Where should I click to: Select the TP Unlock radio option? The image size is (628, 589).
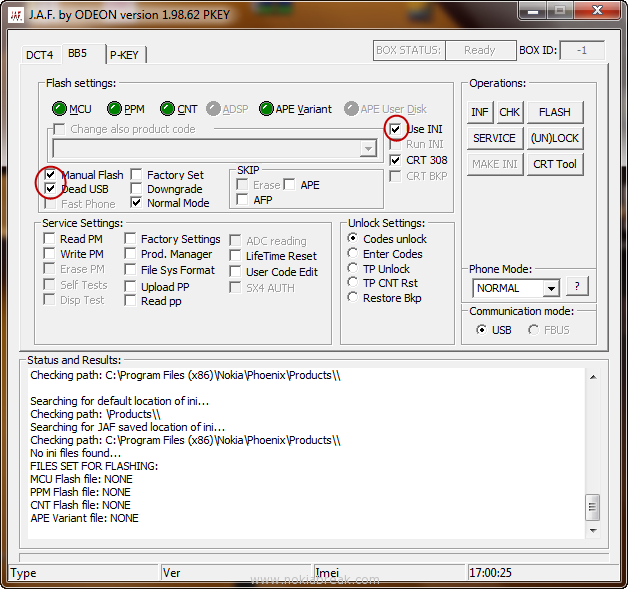coord(352,268)
